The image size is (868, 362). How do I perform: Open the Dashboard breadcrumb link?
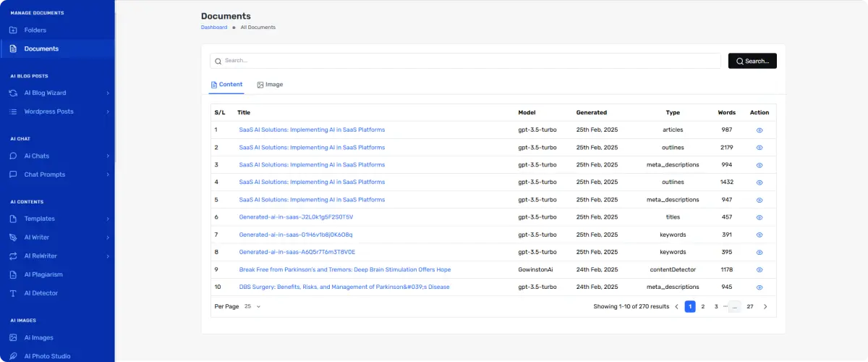coord(214,28)
